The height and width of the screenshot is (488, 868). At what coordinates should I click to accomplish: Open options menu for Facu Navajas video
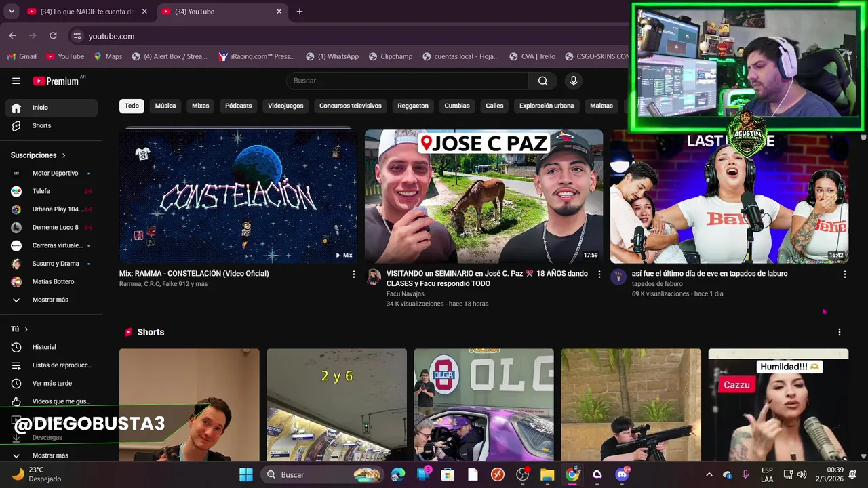tap(599, 274)
